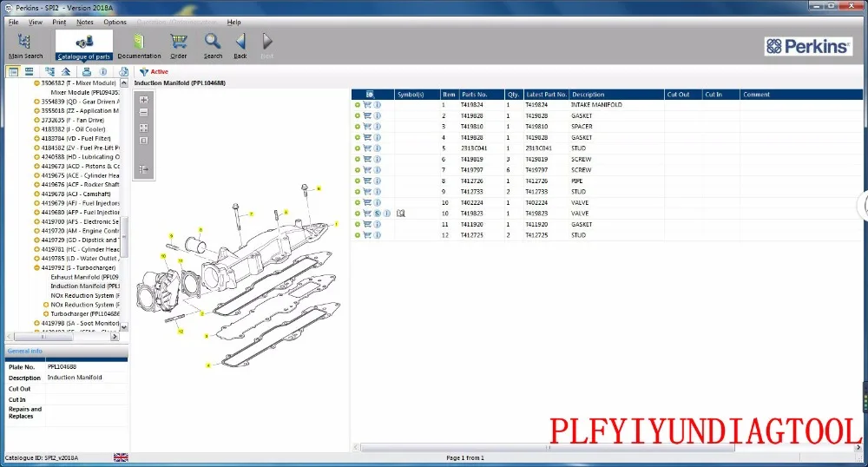This screenshot has width=868, height=467.
Task: Click the arrow export icon in diagram tools
Action: [x=144, y=169]
